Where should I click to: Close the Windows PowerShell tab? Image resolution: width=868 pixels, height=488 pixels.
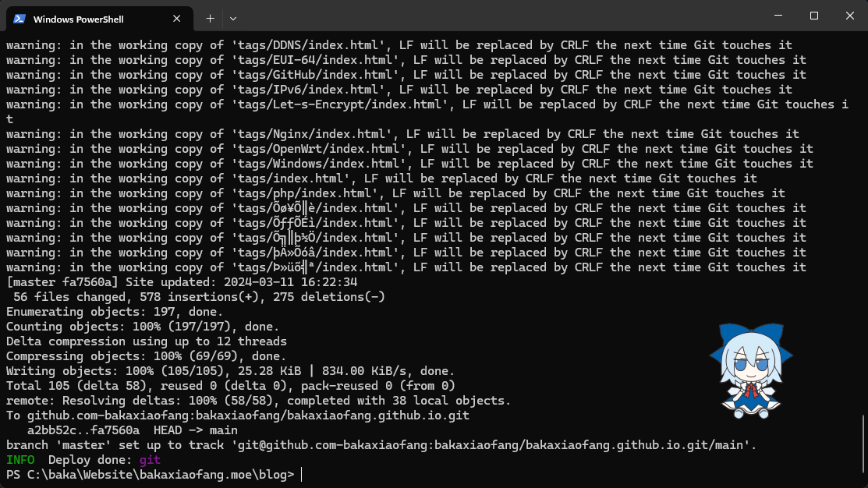click(179, 19)
